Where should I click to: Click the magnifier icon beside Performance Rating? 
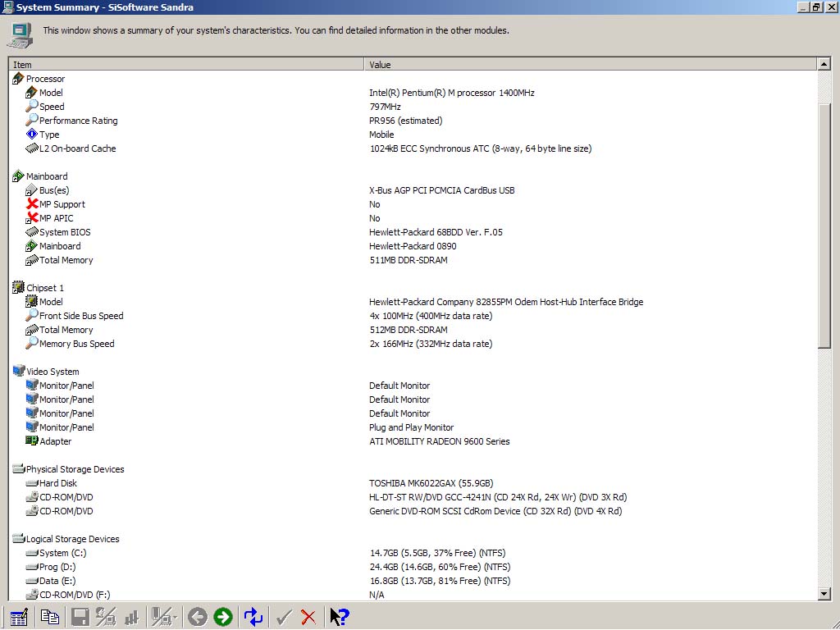tap(32, 121)
